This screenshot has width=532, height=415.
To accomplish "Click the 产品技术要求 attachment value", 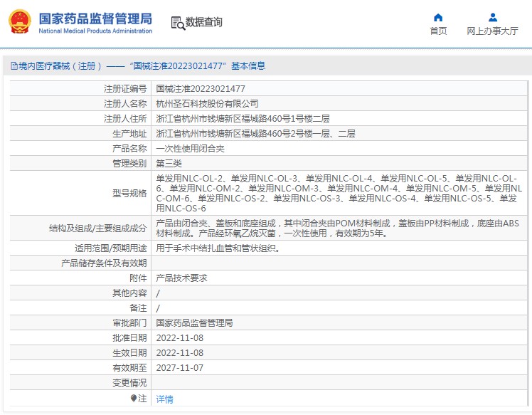I will (181, 278).
